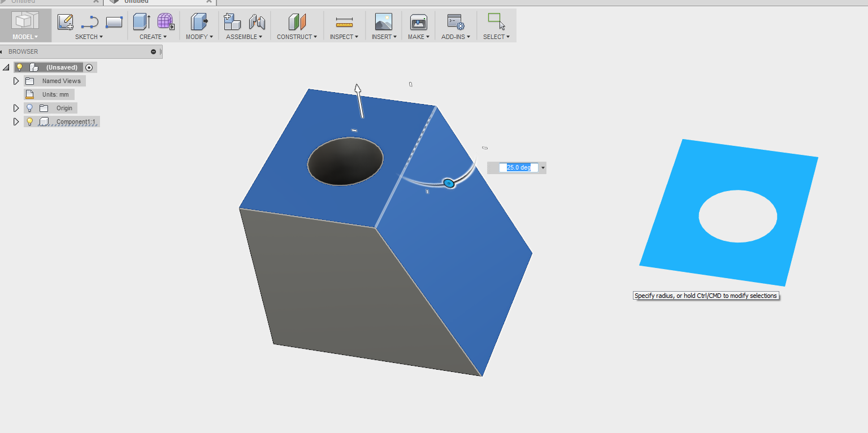Select the Create Sketch tool

pos(66,22)
